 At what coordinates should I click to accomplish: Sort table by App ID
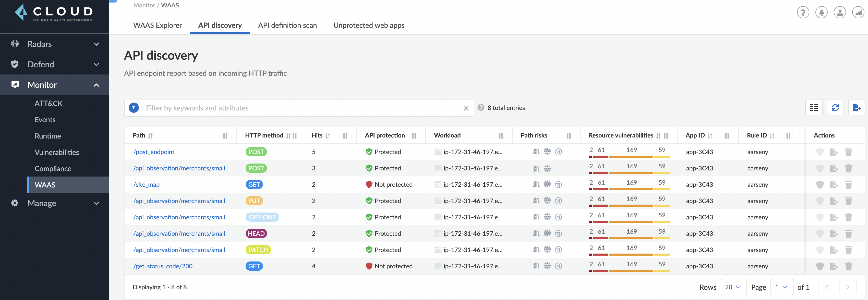point(710,136)
